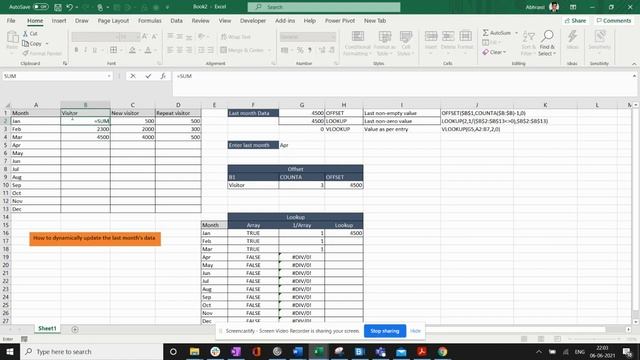Click the Insert Function fx icon

(163, 76)
